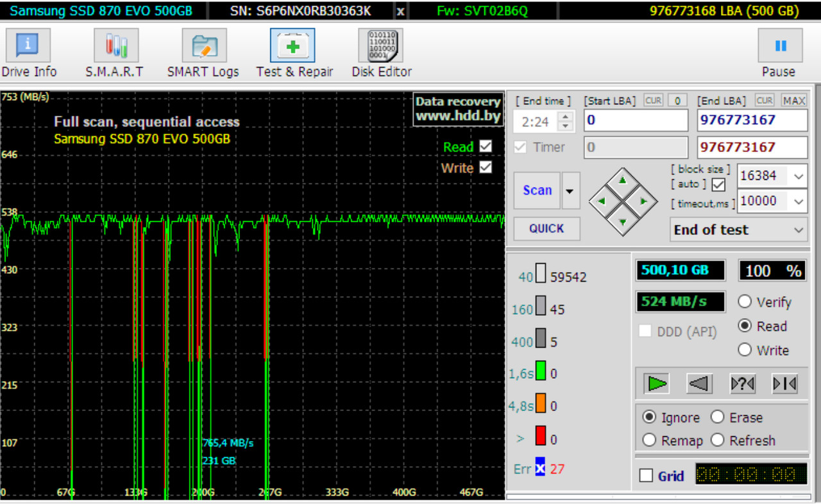Choose Remap for bad sector action
Viewport: 821px width, 504px height.
[x=650, y=441]
